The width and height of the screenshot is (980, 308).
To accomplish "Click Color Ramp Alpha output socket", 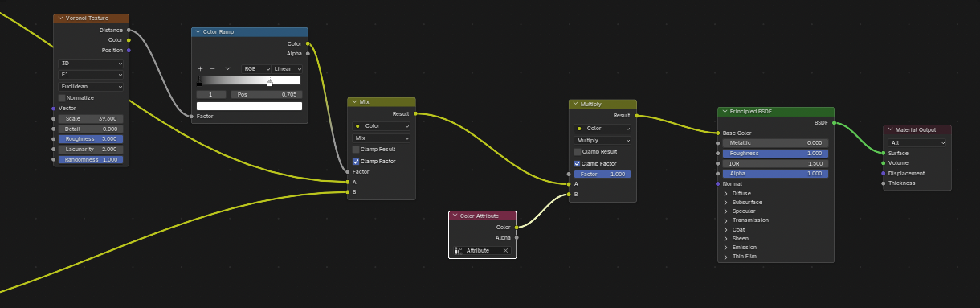I will coord(308,54).
